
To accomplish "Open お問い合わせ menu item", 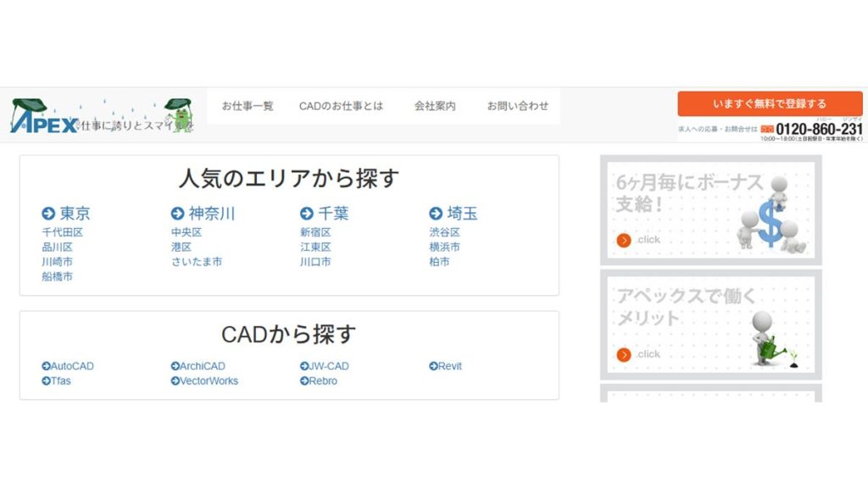I will click(518, 106).
